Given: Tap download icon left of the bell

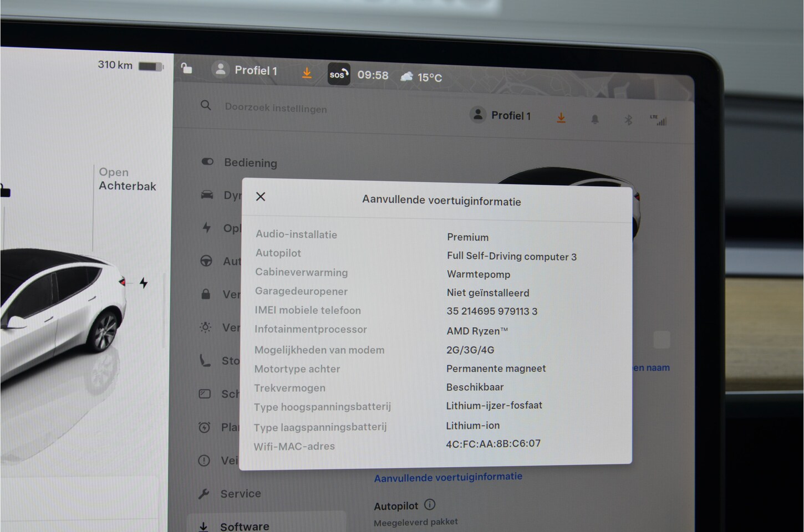Looking at the screenshot, I should coord(561,118).
